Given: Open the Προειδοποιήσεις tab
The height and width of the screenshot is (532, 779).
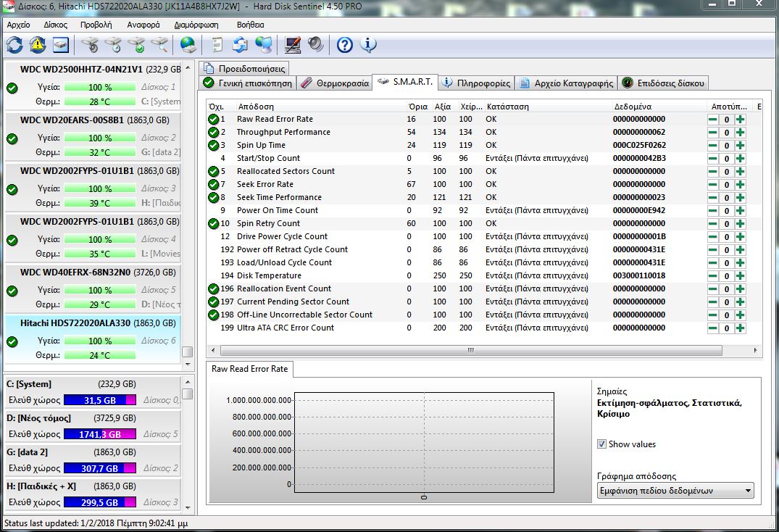Looking at the screenshot, I should tap(244, 69).
